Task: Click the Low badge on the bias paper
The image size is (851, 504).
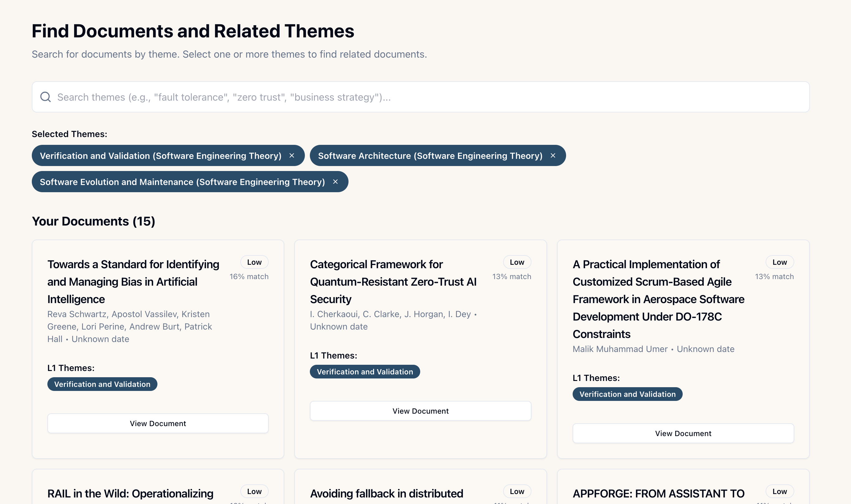Action: [254, 262]
